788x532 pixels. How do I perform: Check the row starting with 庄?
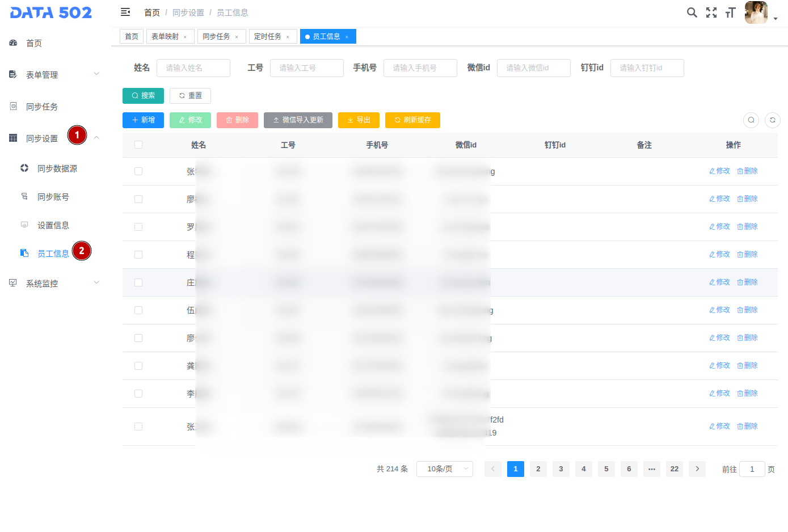tap(138, 282)
